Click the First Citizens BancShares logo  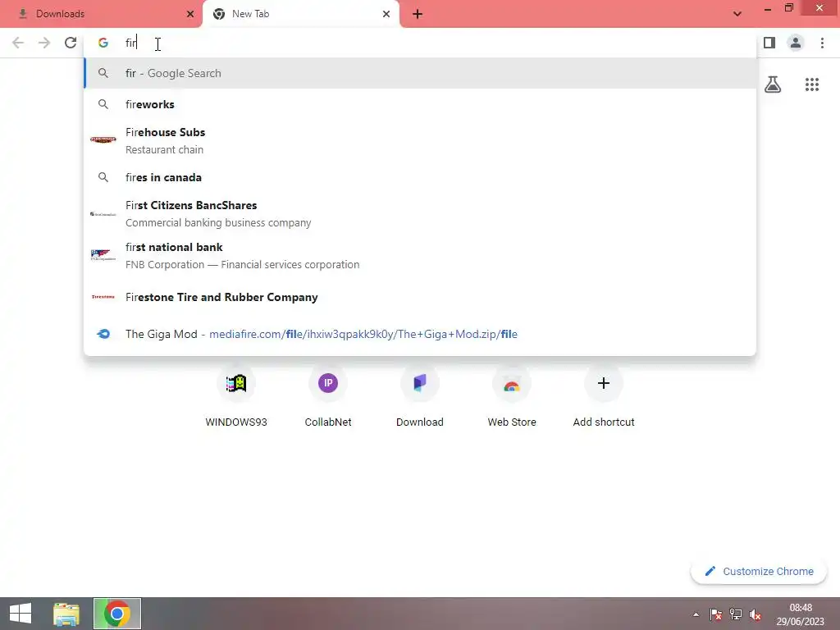pos(103,214)
